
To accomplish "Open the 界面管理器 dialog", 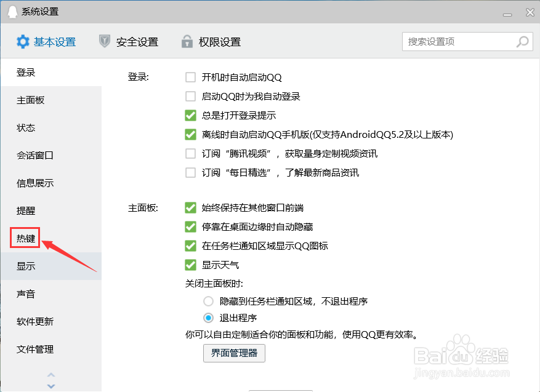I will [x=234, y=353].
